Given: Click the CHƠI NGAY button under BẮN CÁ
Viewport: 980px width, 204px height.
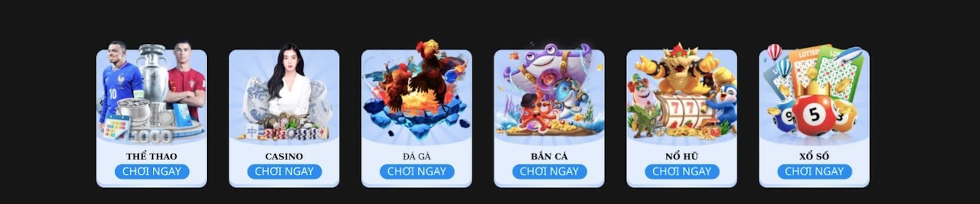Looking at the screenshot, I should click(549, 172).
